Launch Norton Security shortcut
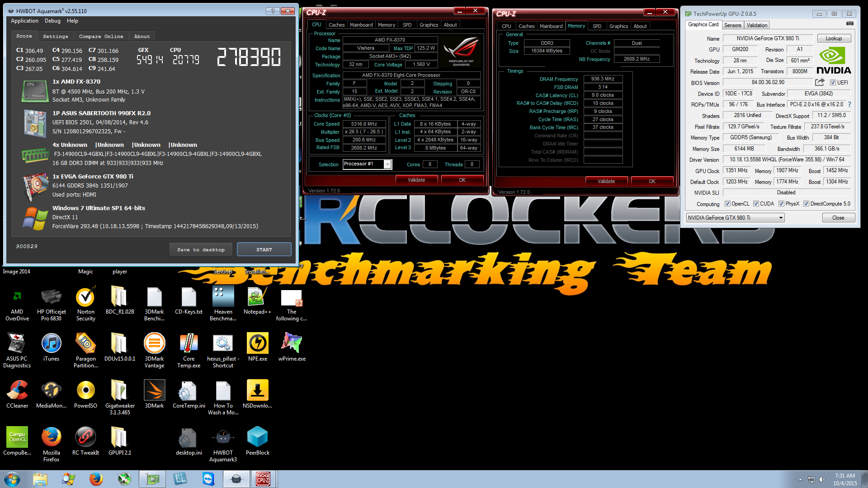Screen dimensions: 868x488 (86, 303)
